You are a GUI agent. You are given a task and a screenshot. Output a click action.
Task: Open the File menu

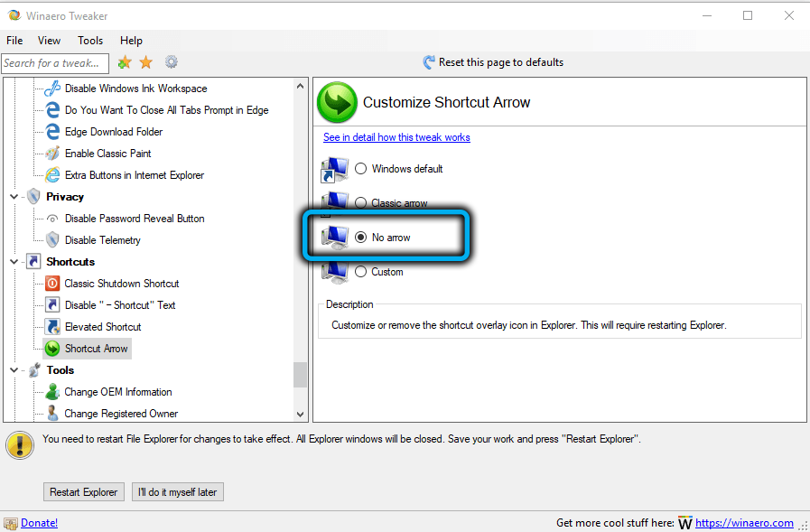tap(14, 41)
